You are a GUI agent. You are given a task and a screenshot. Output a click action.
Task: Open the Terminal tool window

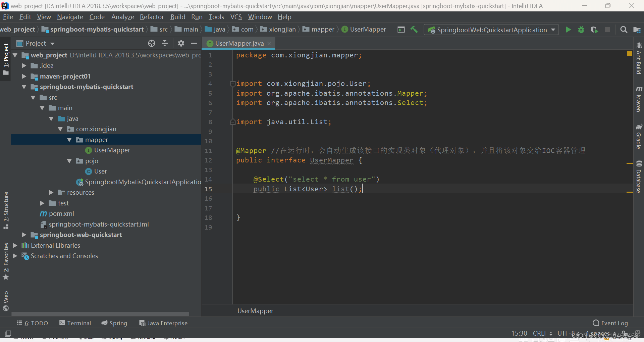pyautogui.click(x=75, y=323)
